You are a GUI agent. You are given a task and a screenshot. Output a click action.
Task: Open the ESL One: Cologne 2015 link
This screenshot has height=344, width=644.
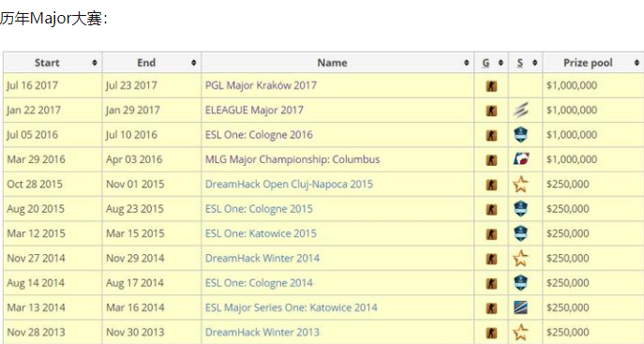coord(259,209)
